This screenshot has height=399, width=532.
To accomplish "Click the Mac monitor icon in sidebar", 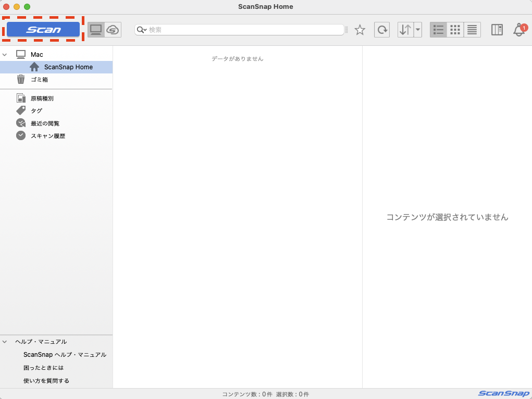I will [x=21, y=54].
